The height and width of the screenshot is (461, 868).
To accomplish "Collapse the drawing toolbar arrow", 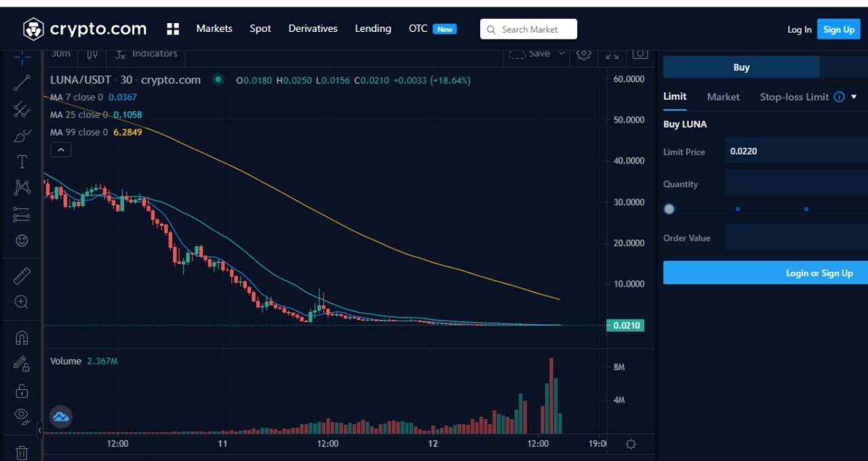I will 39,430.
